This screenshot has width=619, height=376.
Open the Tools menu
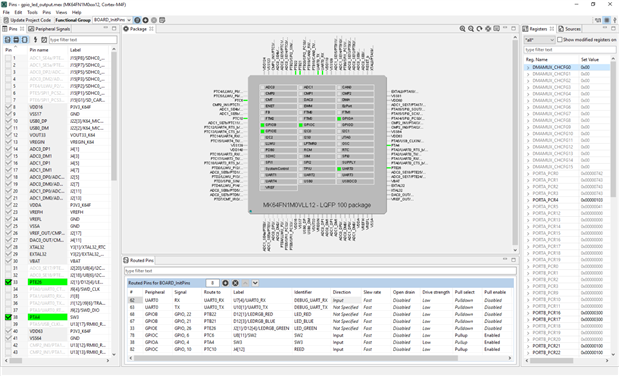coord(32,12)
